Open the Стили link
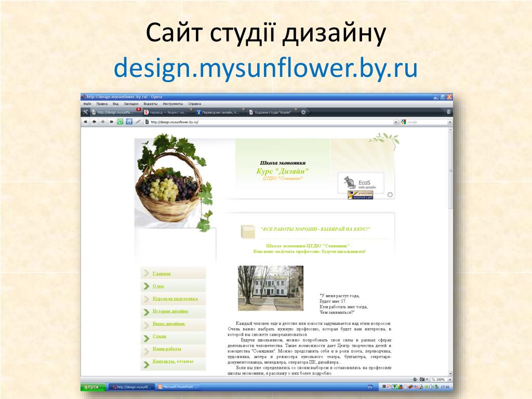The width and height of the screenshot is (532, 399). click(x=159, y=336)
